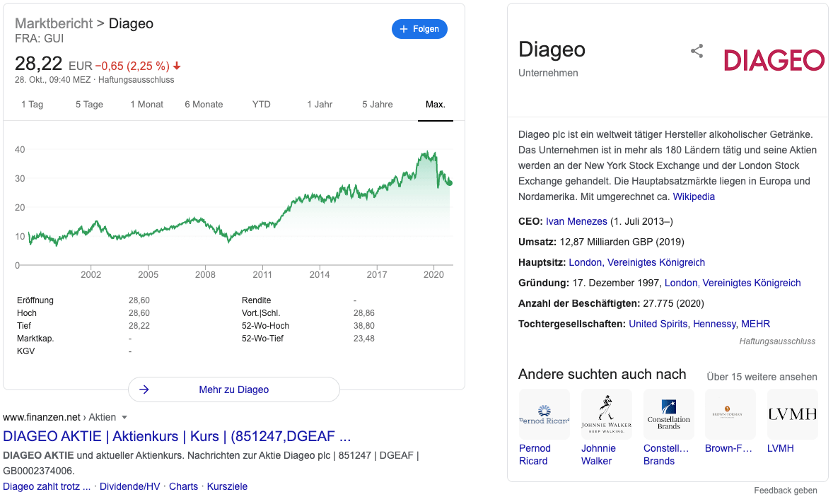Open the Brown-Forman logo thumbnail
Viewport: 833px width, 504px height.
(730, 414)
